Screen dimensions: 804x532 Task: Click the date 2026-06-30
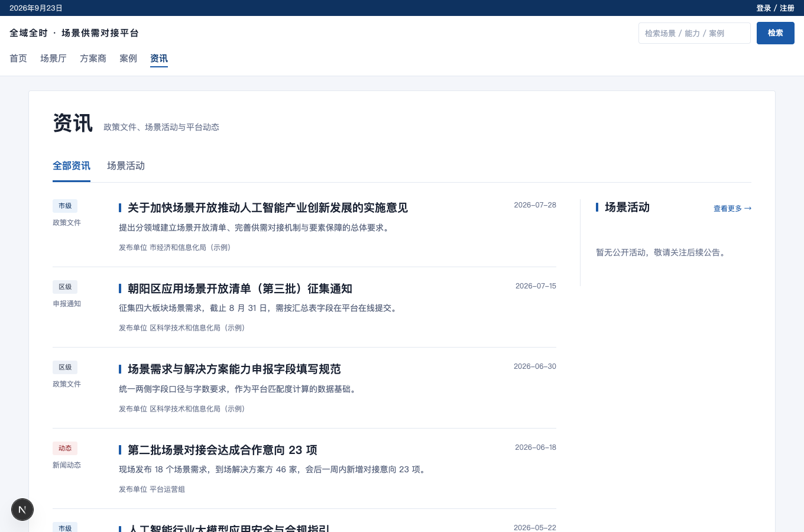click(x=535, y=366)
